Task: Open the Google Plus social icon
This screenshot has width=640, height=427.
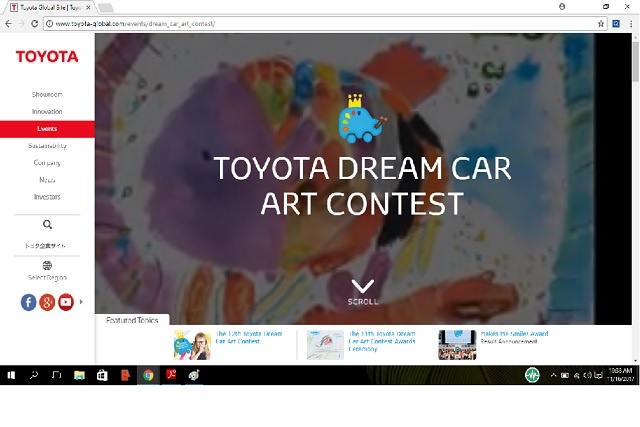Action: coord(47,302)
